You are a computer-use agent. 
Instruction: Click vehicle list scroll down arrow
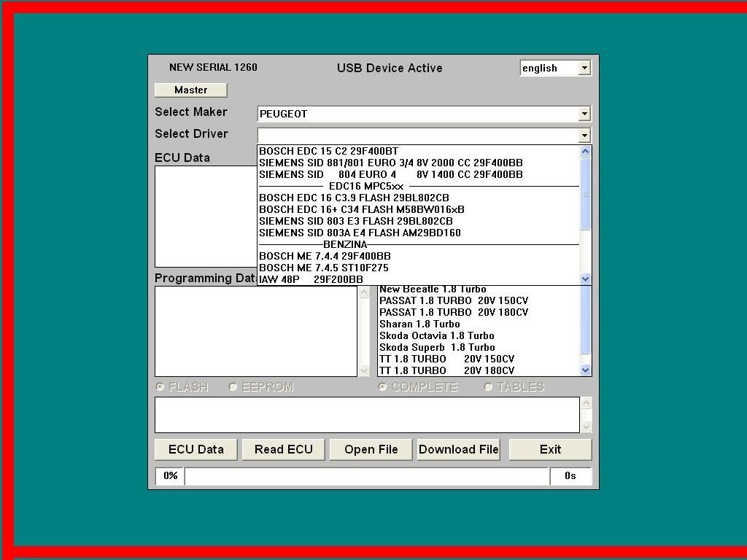(x=586, y=370)
